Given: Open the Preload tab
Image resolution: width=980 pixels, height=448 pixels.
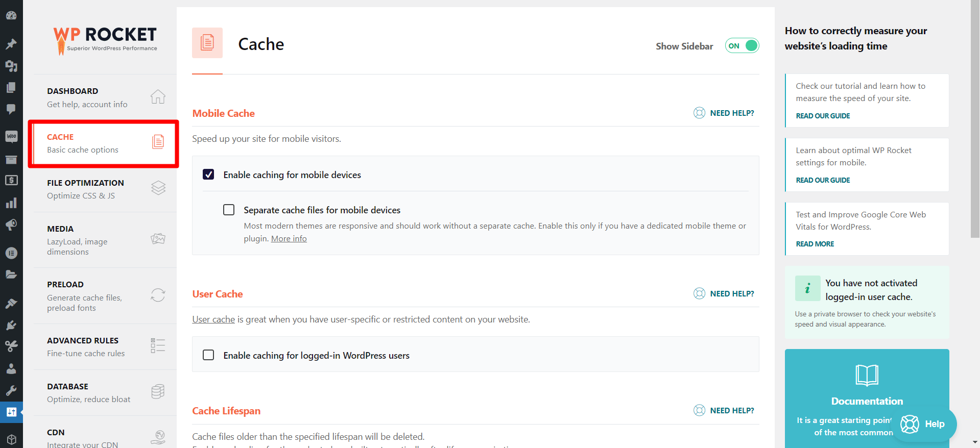Looking at the screenshot, I should pyautogui.click(x=105, y=296).
